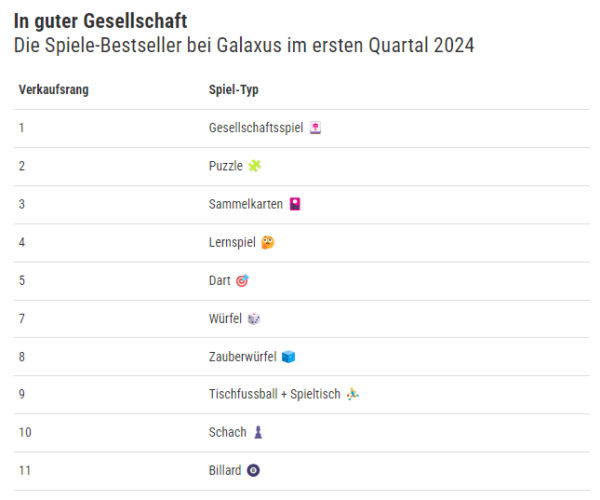Click the soccer player icon after Spieltisch
The height and width of the screenshot is (500, 600).
click(x=352, y=394)
